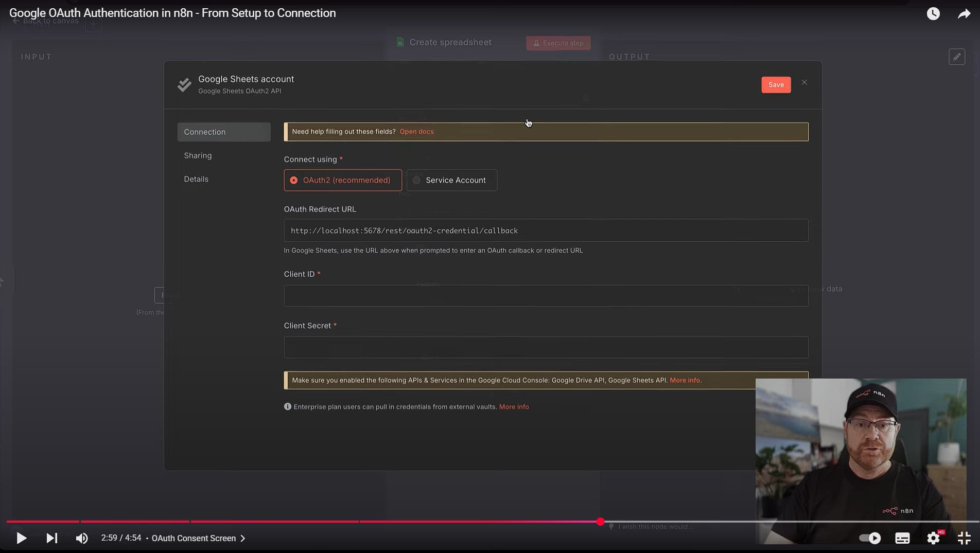This screenshot has height=553, width=980.
Task: Click the Client ID input field
Action: (x=546, y=296)
